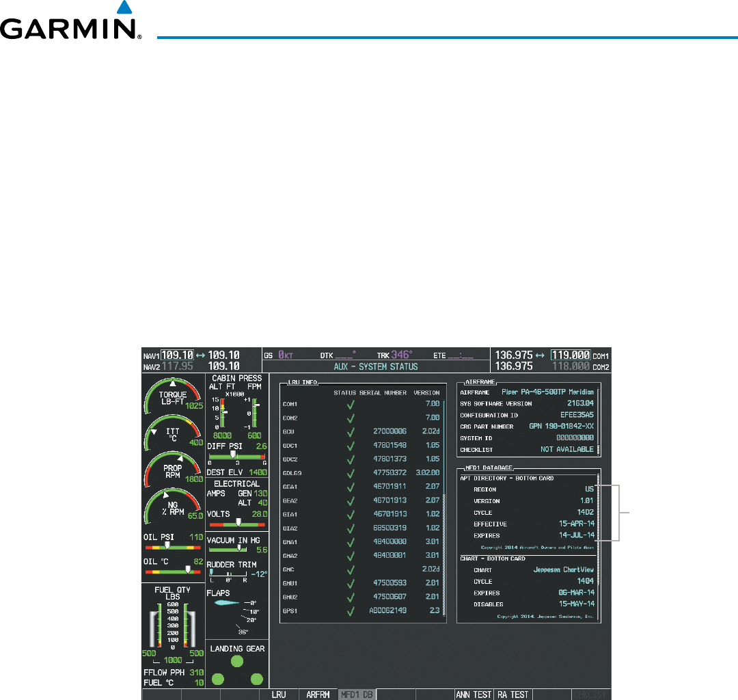Screen dimensions: 738x700
Task: Click the APT DIRECTORY - BOTTOM CARD heading
Action: (x=507, y=479)
